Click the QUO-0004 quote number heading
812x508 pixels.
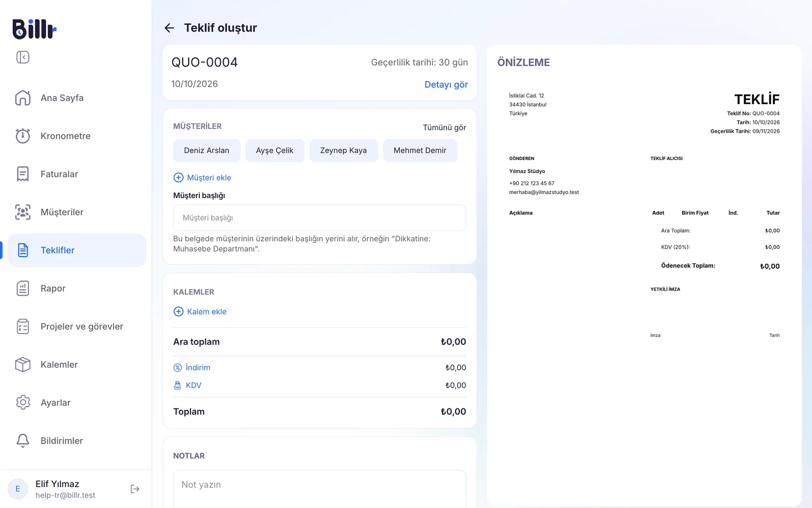(x=205, y=62)
